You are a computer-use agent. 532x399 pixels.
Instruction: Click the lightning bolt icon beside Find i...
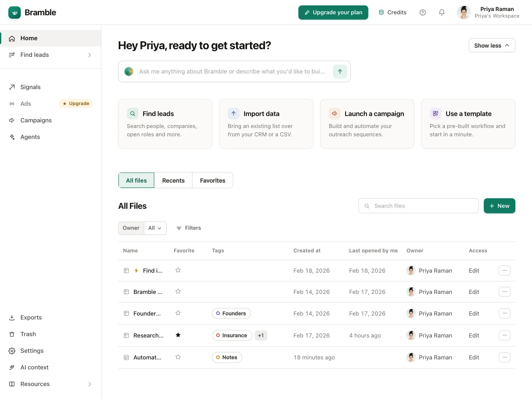[x=136, y=271]
